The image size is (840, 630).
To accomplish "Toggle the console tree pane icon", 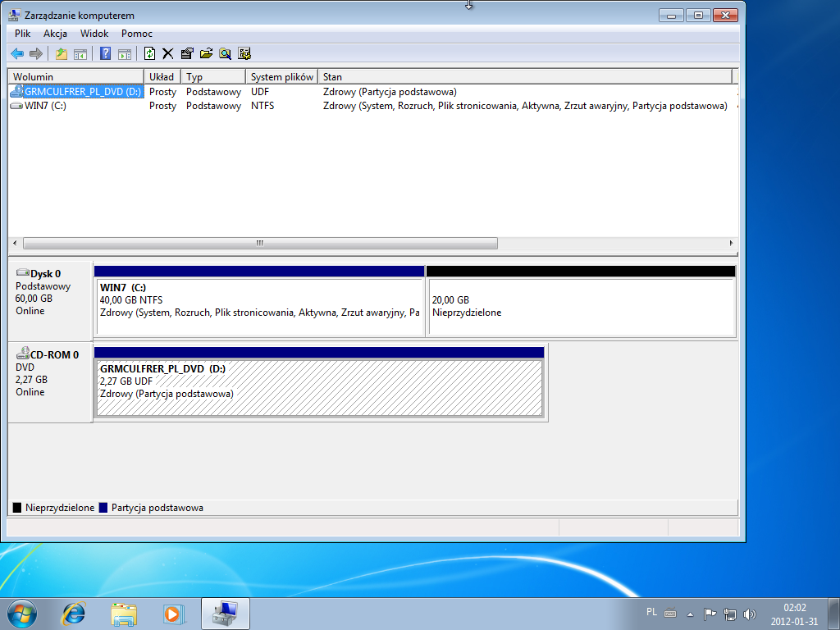I will tap(80, 53).
